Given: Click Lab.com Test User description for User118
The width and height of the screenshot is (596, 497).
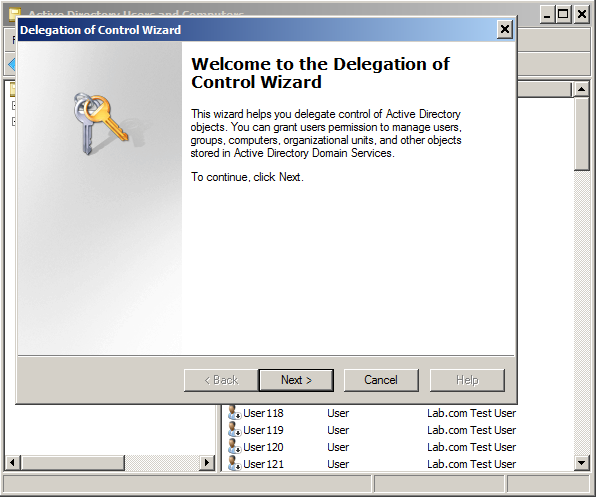Looking at the screenshot, I should click(471, 413).
